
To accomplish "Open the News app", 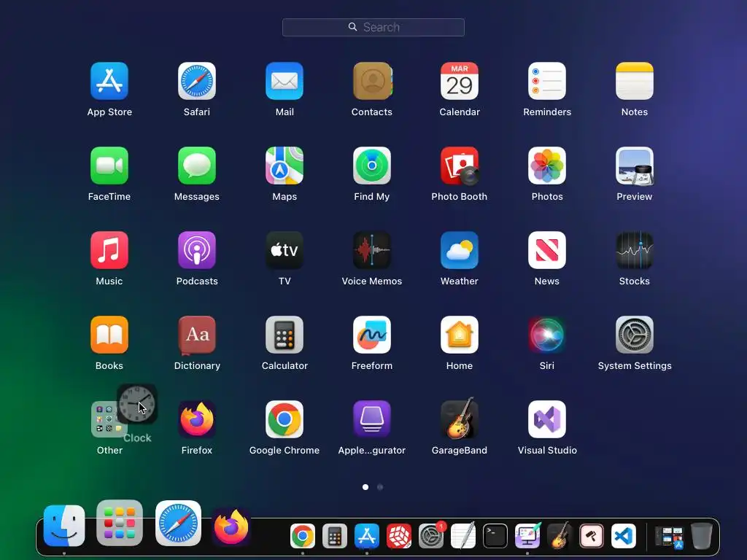I will coord(547,250).
